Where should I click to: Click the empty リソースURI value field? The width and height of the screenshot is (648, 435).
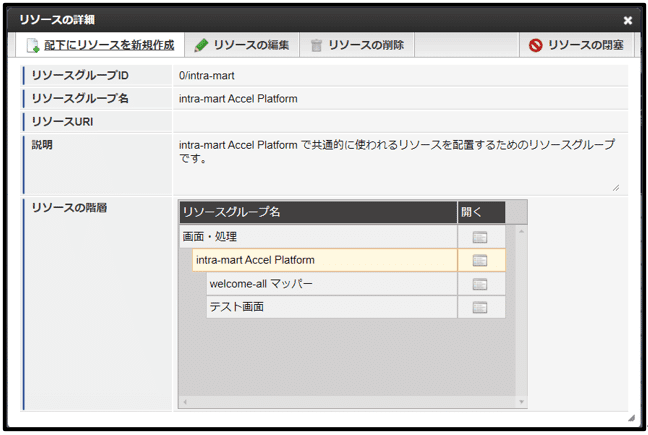(400, 122)
